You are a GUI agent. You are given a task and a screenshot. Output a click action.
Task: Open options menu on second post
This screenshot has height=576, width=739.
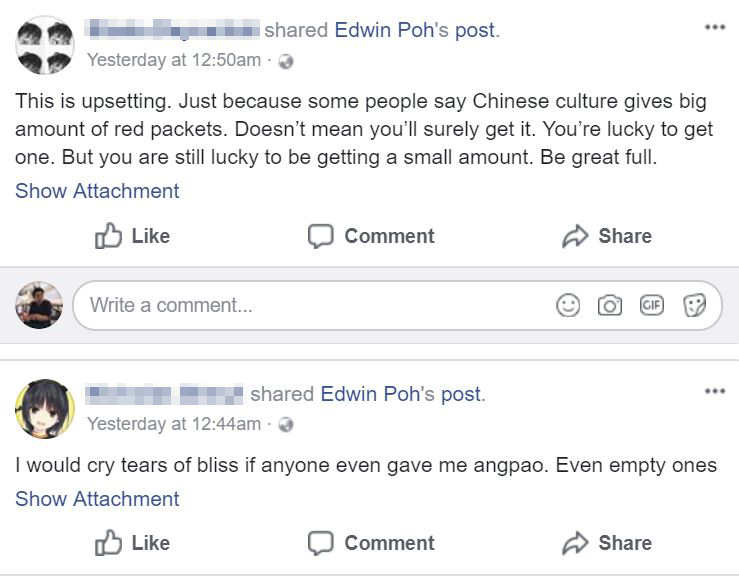[714, 391]
